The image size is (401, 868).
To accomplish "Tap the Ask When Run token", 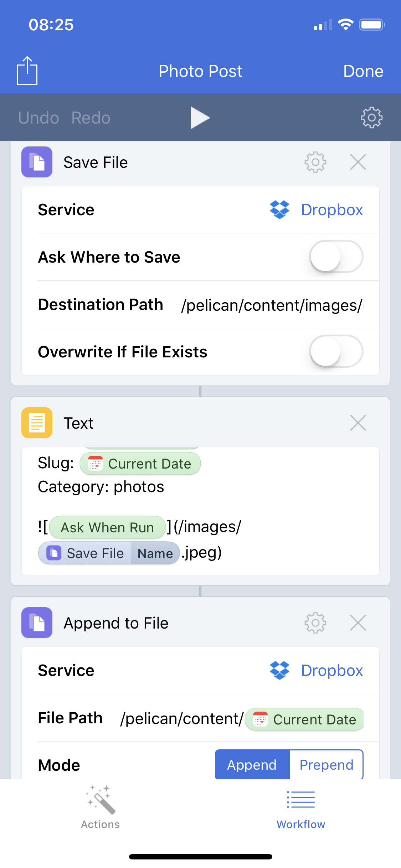I will pyautogui.click(x=107, y=527).
